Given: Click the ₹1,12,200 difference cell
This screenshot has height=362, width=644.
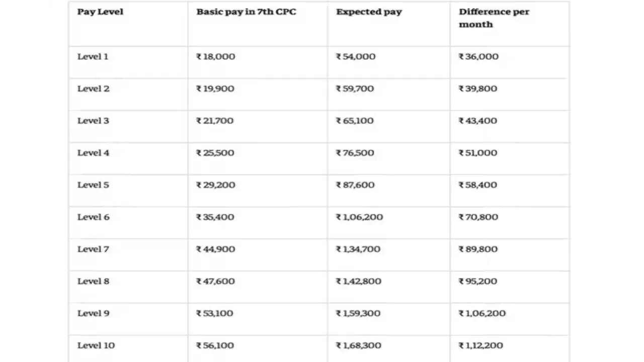Looking at the screenshot, I should (480, 345).
